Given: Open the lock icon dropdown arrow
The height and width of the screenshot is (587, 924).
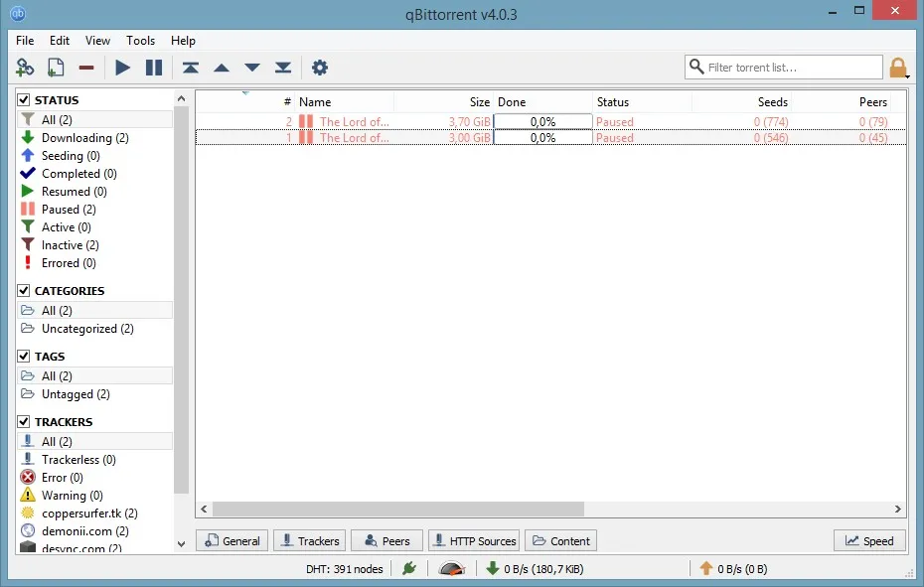Looking at the screenshot, I should point(908,76).
